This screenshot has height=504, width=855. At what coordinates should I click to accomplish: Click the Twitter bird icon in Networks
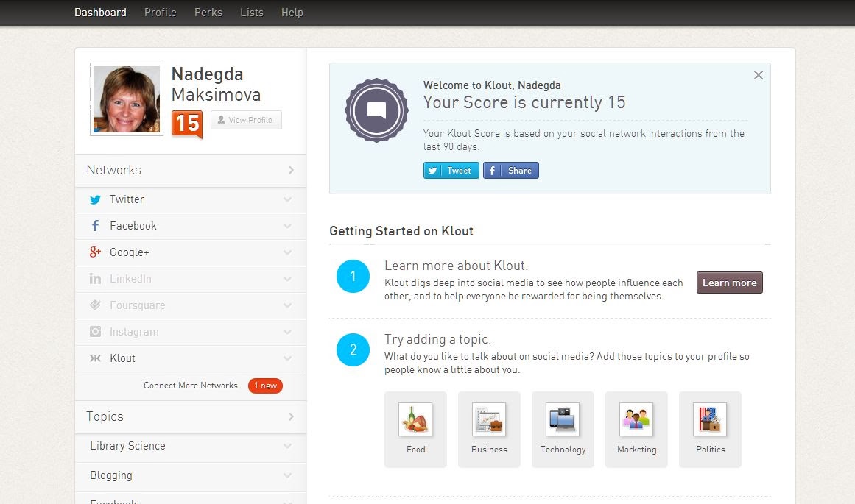(95, 199)
